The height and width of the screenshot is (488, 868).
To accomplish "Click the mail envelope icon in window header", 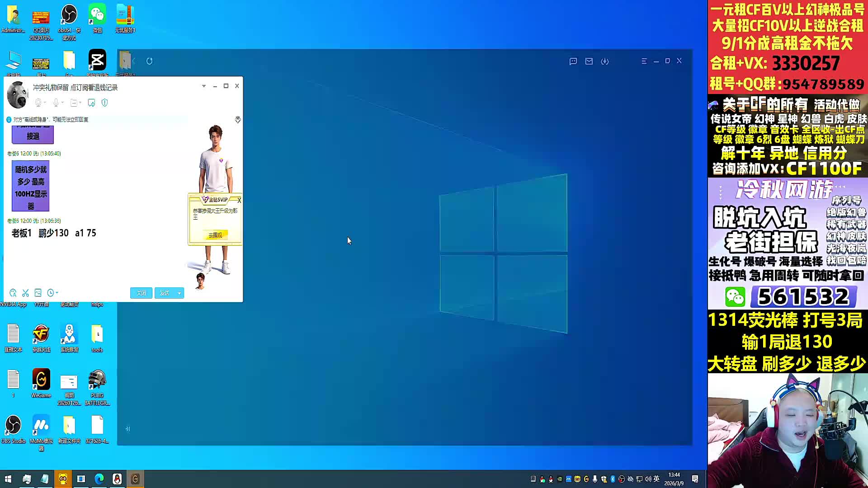I will click(x=589, y=61).
